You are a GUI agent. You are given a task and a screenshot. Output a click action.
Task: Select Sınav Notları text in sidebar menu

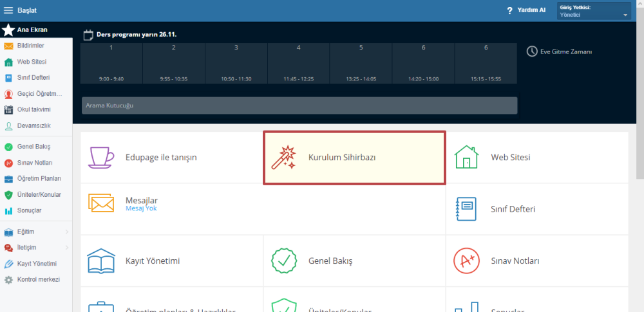pyautogui.click(x=35, y=163)
